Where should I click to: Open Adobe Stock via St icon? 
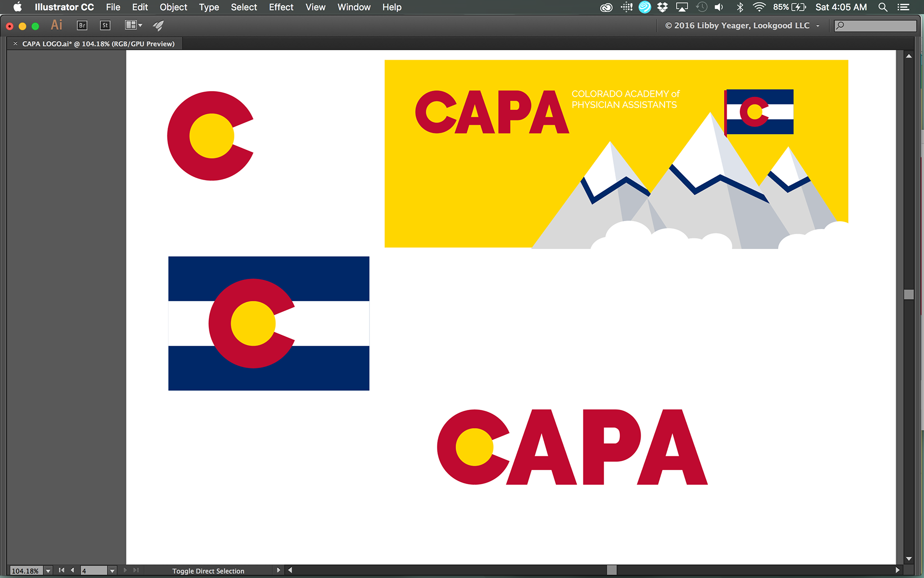pos(105,26)
